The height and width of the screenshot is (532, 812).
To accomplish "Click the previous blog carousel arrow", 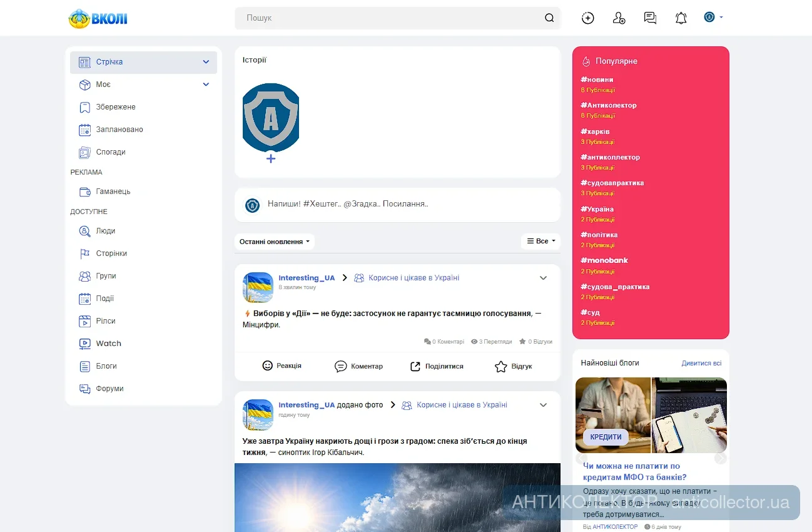I will 581,459.
